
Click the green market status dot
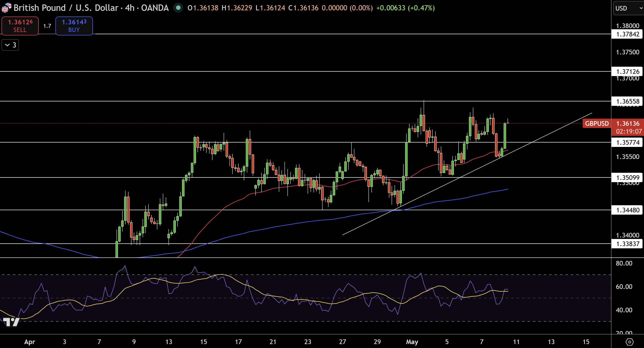point(178,8)
